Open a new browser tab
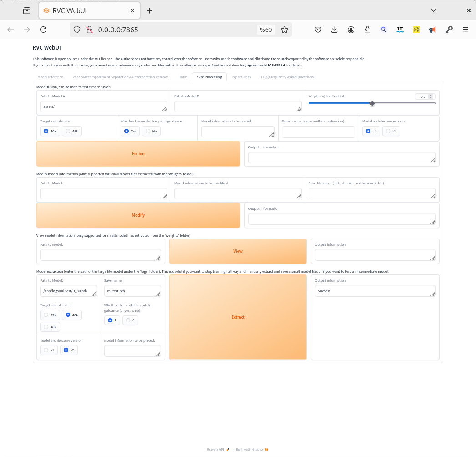This screenshot has height=457, width=476. coord(149,10)
